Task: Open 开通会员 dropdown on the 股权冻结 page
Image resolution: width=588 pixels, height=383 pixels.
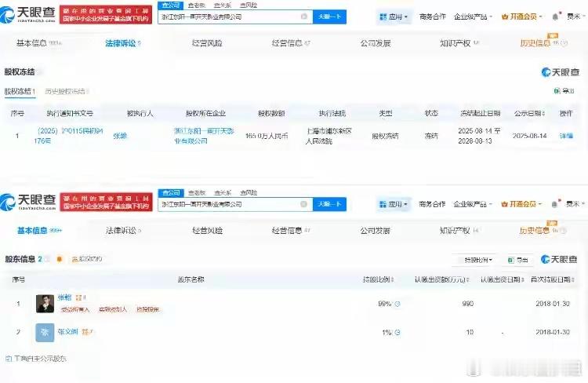Action: click(521, 16)
